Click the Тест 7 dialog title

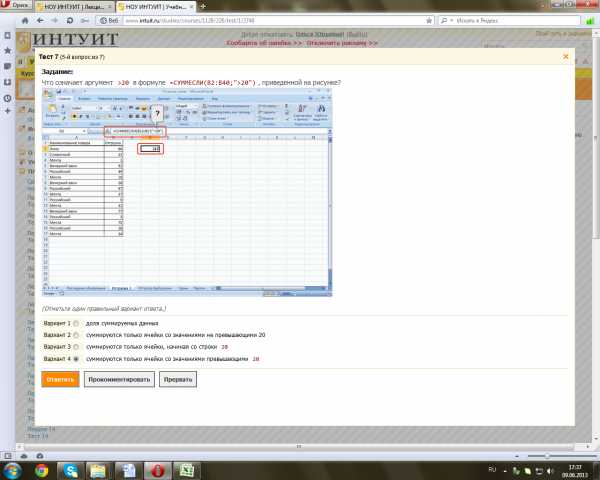pyautogui.click(x=72, y=57)
